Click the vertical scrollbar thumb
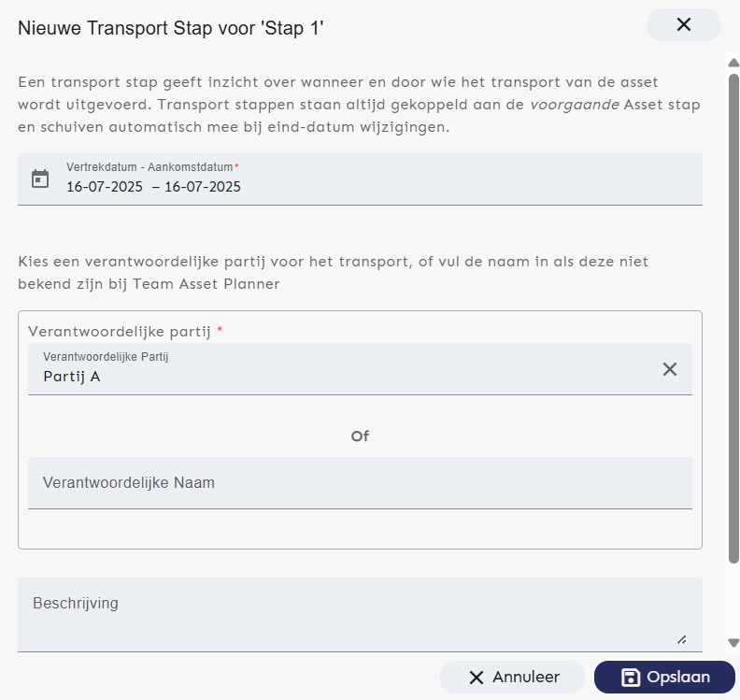 click(x=733, y=318)
